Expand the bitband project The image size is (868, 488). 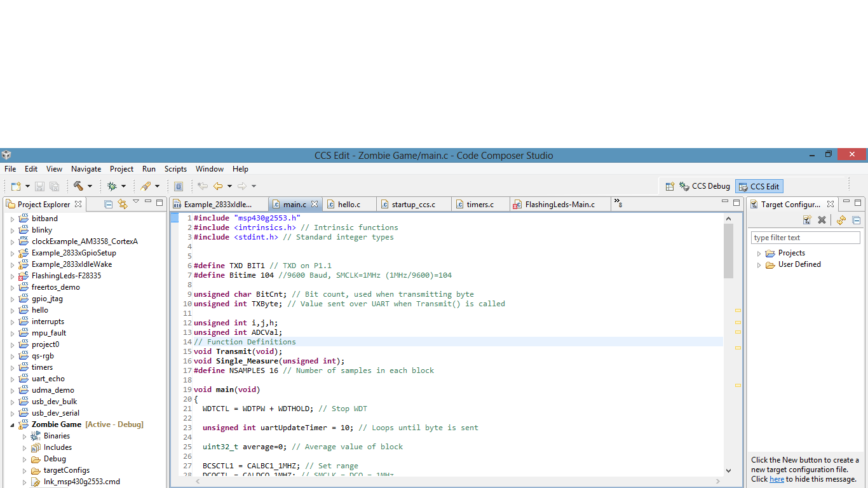tap(12, 219)
